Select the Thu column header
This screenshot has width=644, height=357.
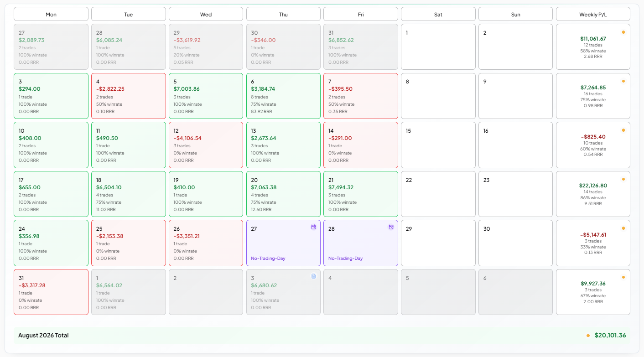point(283,14)
